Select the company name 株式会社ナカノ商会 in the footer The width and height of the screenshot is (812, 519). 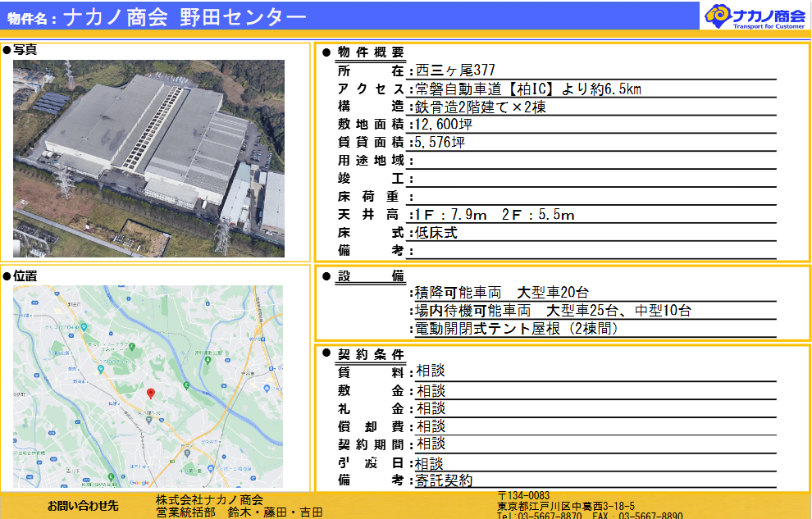[209, 500]
